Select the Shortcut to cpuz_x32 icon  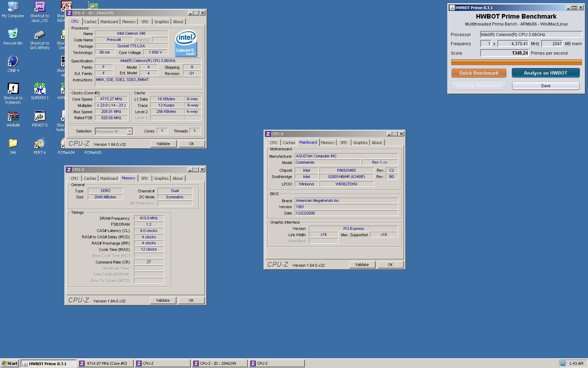pos(40,12)
